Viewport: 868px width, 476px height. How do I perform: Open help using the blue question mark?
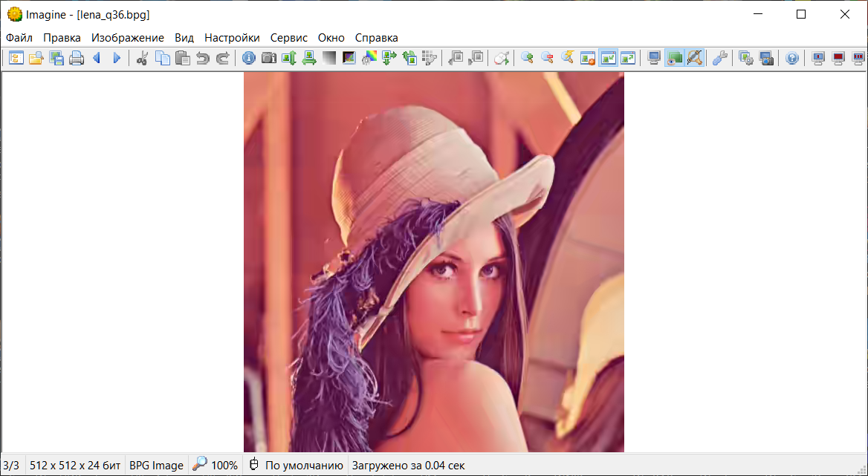pos(792,57)
